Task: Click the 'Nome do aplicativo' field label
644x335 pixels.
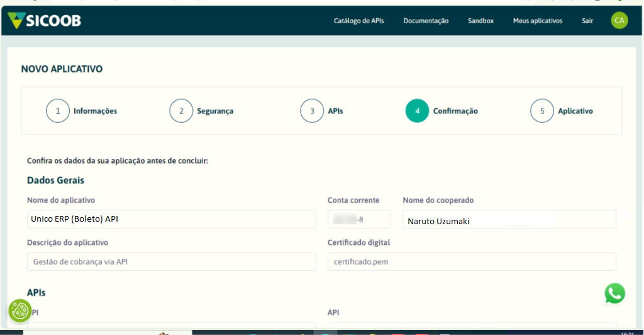Action: point(61,200)
